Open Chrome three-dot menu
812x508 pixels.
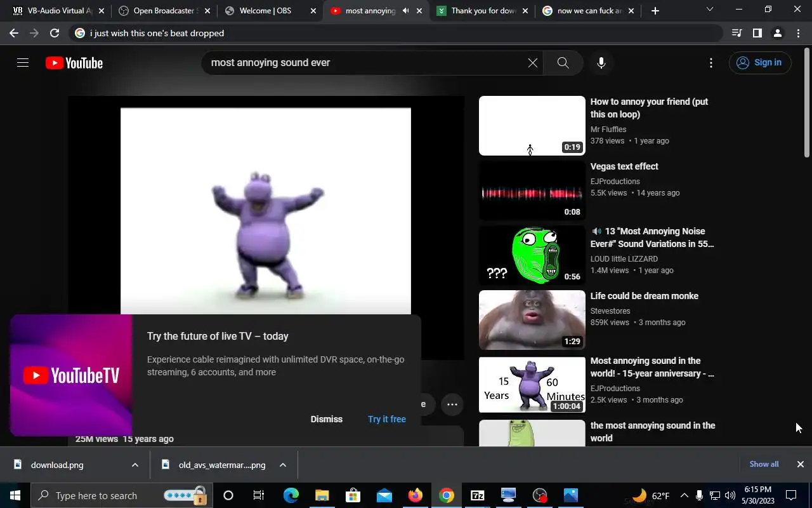coord(797,33)
